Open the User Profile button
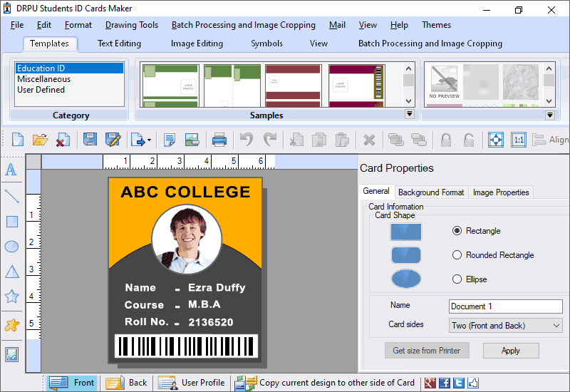 pos(192,383)
